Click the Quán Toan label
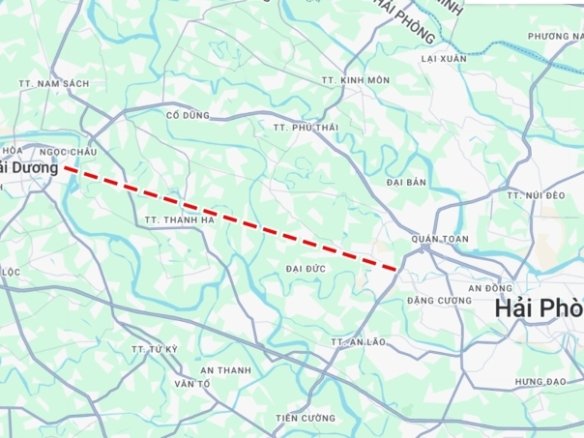This screenshot has height=438, width=584. [440, 239]
